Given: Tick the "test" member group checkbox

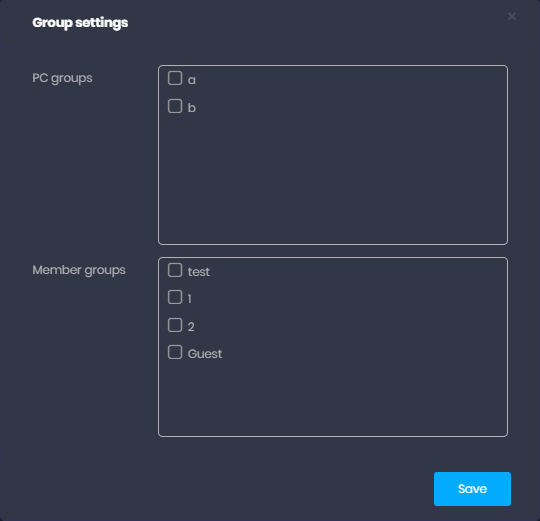Looking at the screenshot, I should (x=175, y=270).
